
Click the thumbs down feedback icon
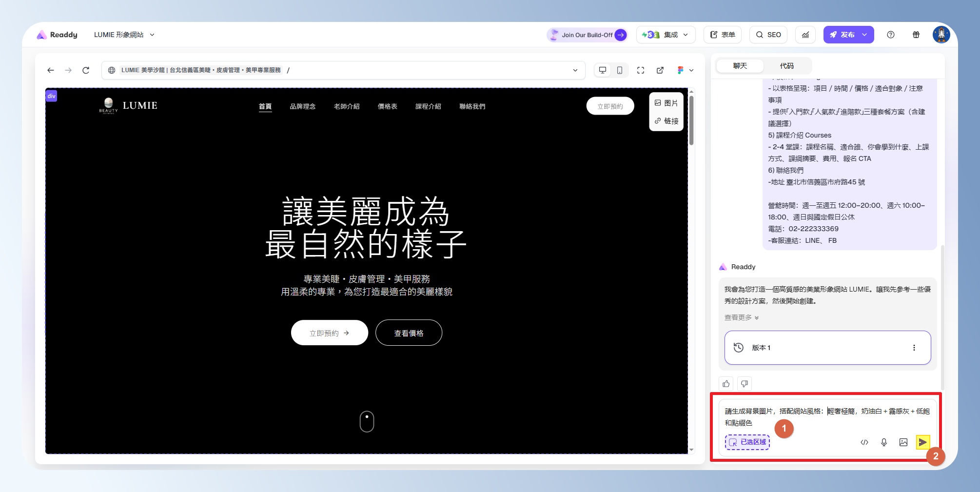tap(745, 384)
